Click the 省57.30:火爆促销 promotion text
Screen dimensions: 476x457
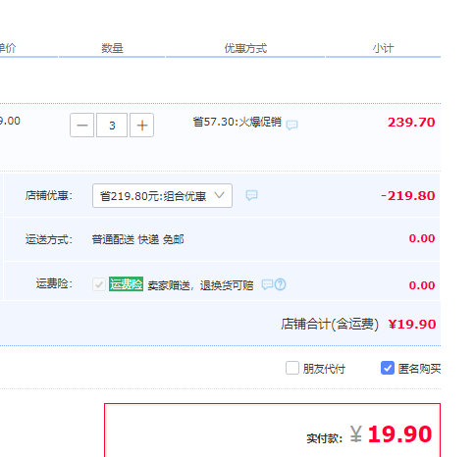click(x=238, y=122)
